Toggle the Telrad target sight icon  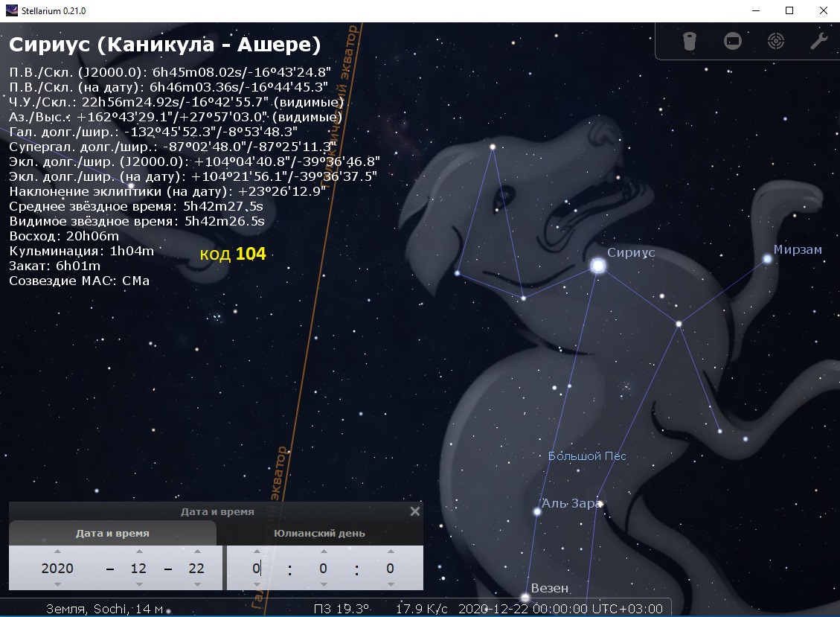point(776,41)
